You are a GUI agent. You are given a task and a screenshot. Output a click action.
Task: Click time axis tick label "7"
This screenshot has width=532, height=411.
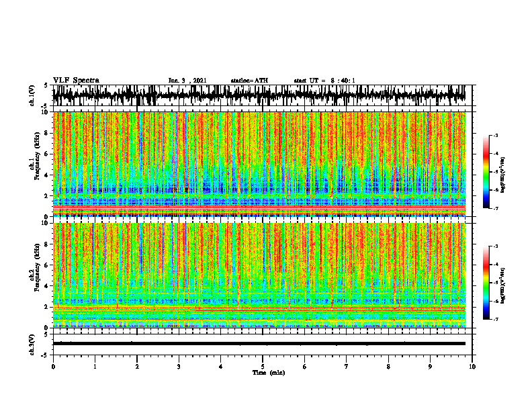(347, 367)
